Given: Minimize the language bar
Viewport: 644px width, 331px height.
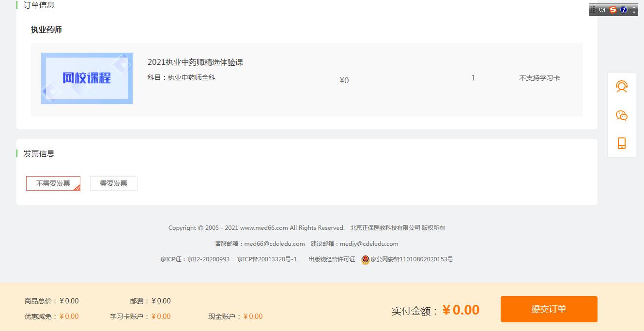Looking at the screenshot, I should pyautogui.click(x=634, y=7).
